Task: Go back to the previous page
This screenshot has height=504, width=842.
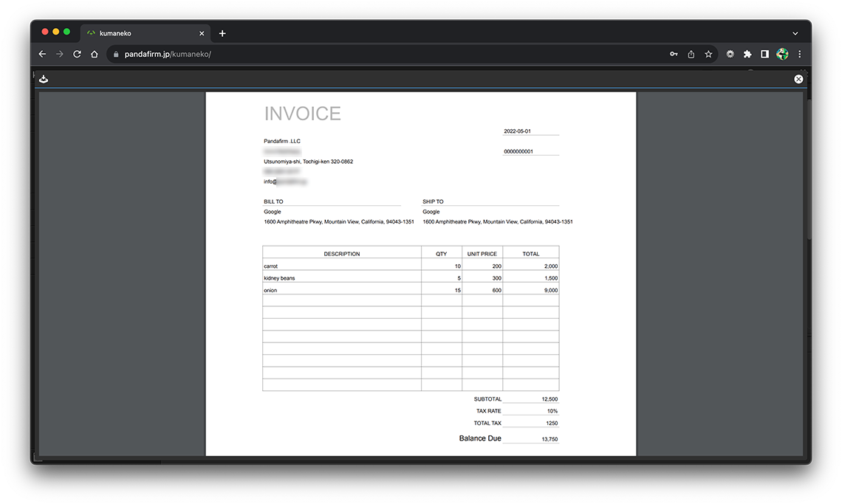Action: (42, 54)
